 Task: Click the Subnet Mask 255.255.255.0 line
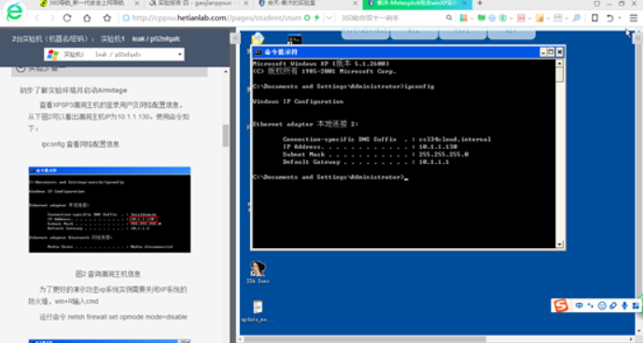click(x=375, y=155)
